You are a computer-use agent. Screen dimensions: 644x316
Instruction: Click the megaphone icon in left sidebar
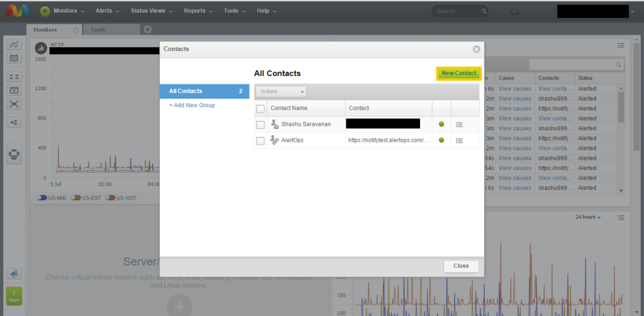(14, 273)
